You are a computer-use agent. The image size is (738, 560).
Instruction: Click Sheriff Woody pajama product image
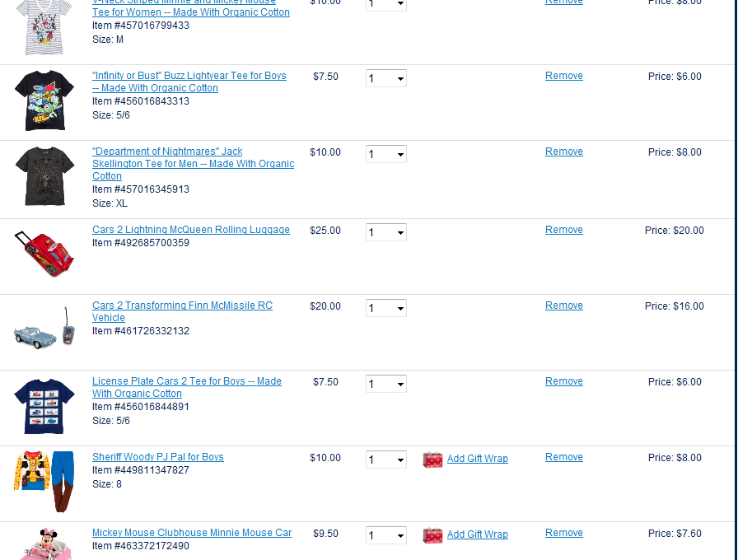click(x=44, y=481)
